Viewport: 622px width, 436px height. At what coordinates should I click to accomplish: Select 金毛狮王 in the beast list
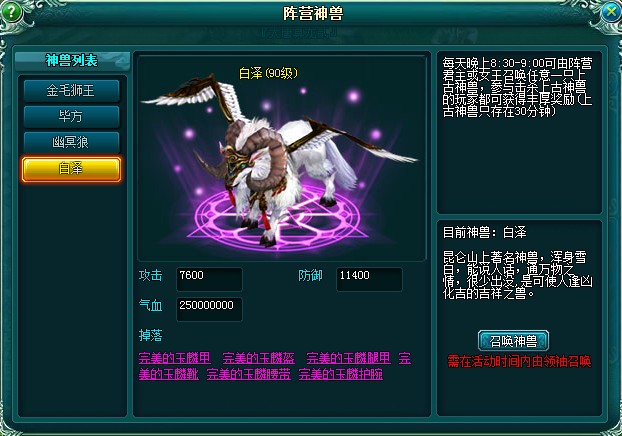point(71,91)
